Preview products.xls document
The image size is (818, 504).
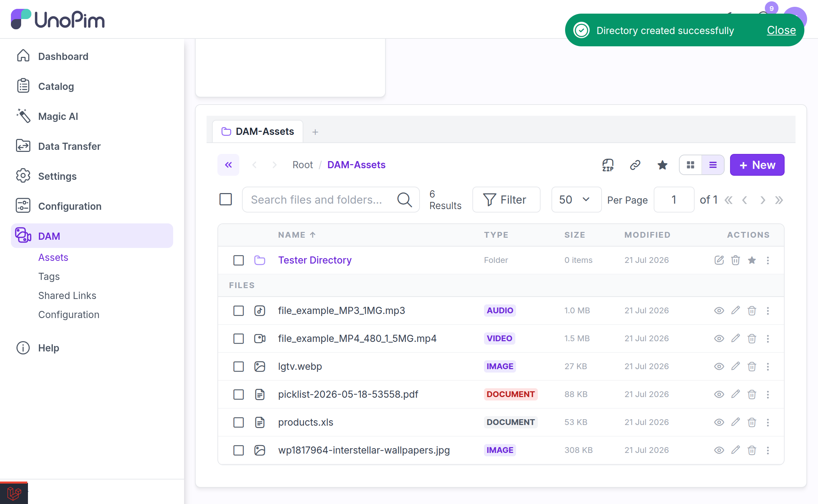[x=719, y=422]
